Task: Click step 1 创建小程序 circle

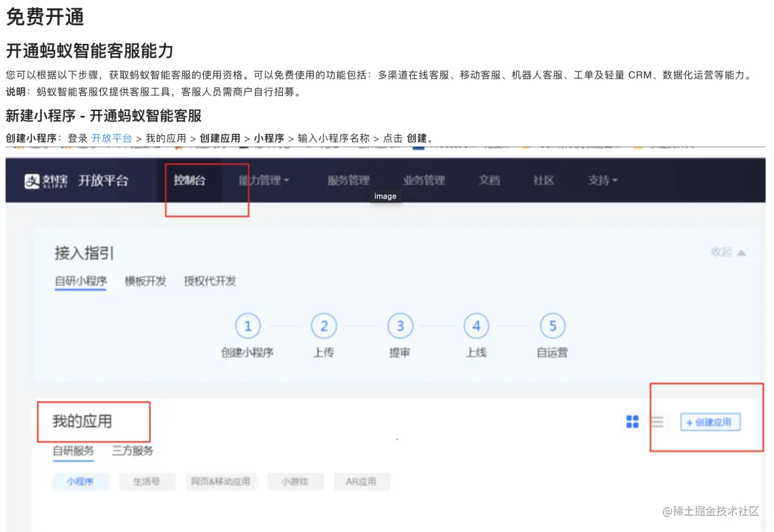Action: (x=247, y=326)
